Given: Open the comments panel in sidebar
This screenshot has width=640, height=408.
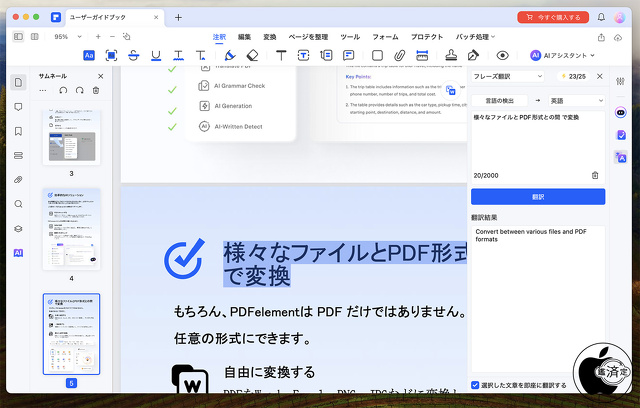Looking at the screenshot, I should point(18,107).
